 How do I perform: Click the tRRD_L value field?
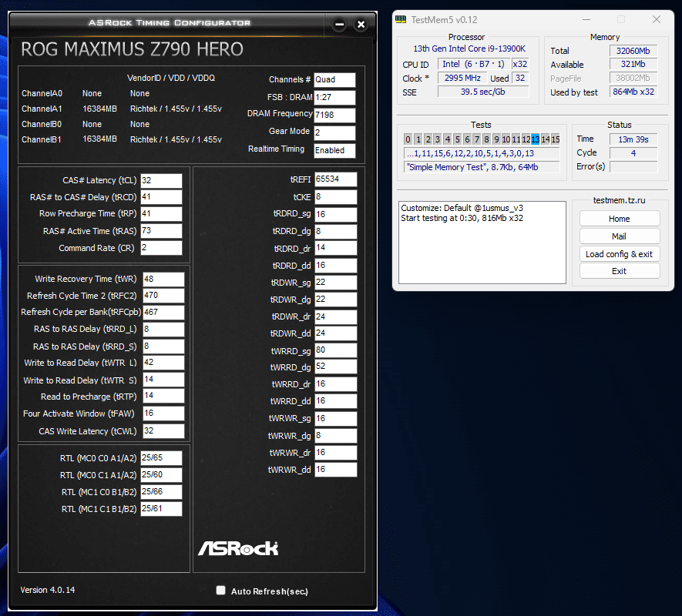pyautogui.click(x=163, y=329)
